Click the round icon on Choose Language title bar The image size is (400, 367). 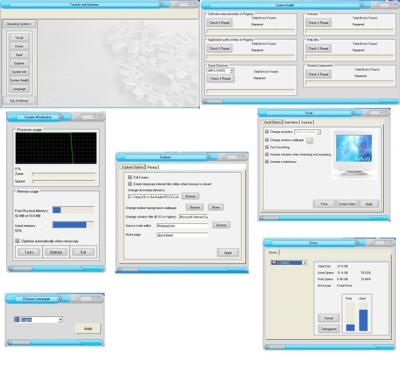tap(59, 299)
